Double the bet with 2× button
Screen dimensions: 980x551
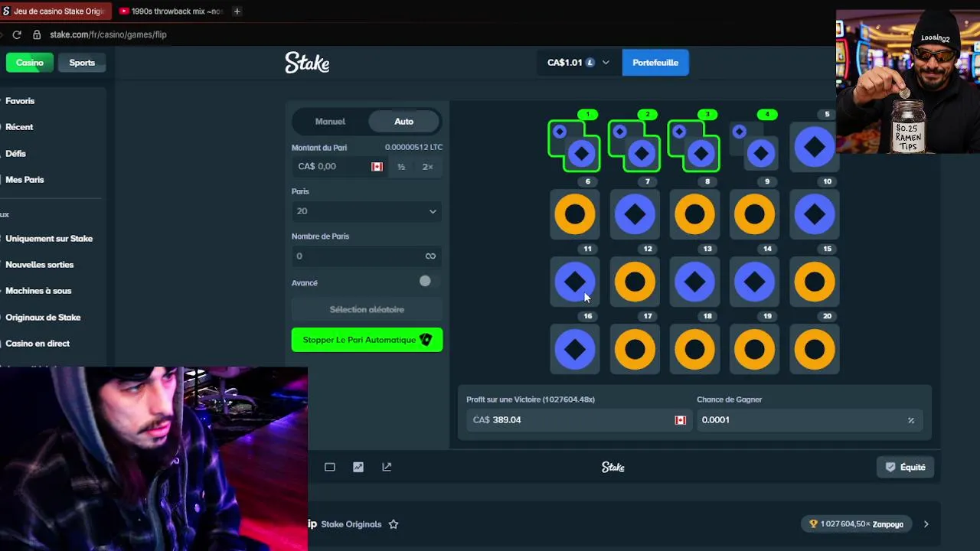(427, 167)
